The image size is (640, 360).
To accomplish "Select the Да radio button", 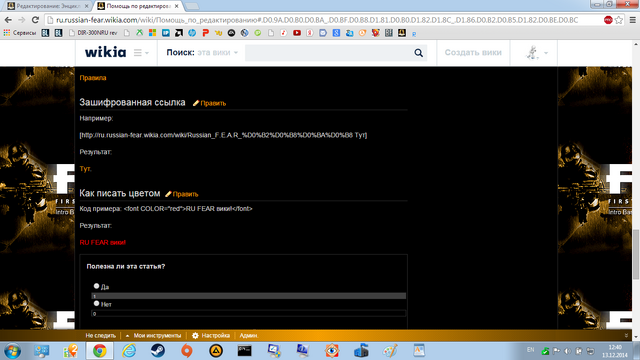I will click(96, 286).
